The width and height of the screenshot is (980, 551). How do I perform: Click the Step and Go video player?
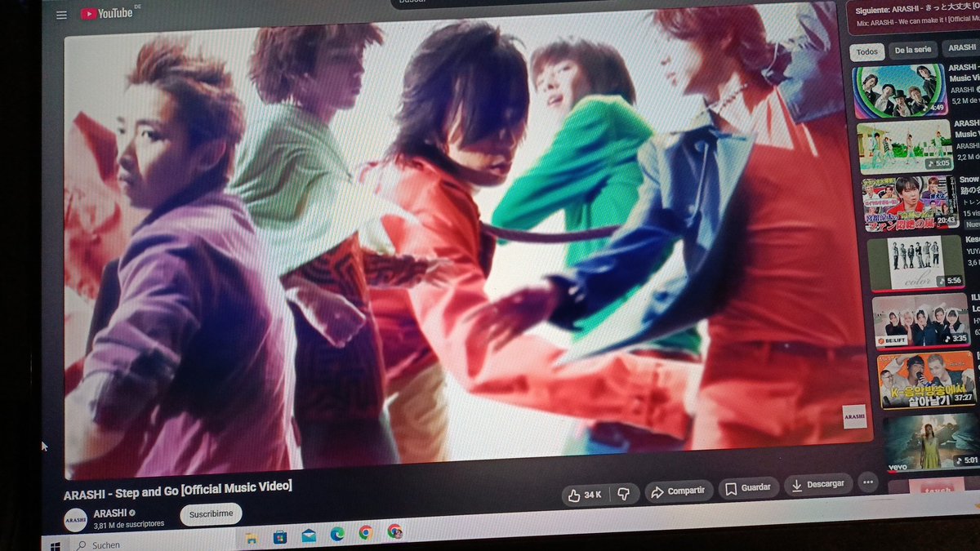[468, 241]
